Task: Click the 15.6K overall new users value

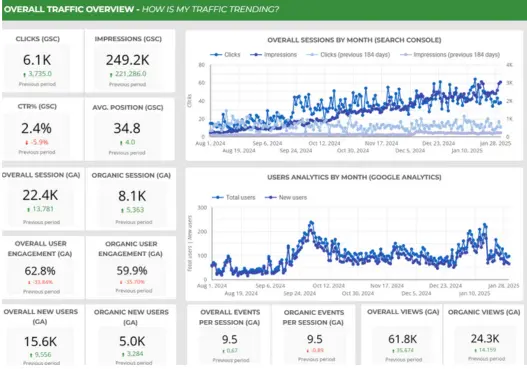Action: [40, 341]
